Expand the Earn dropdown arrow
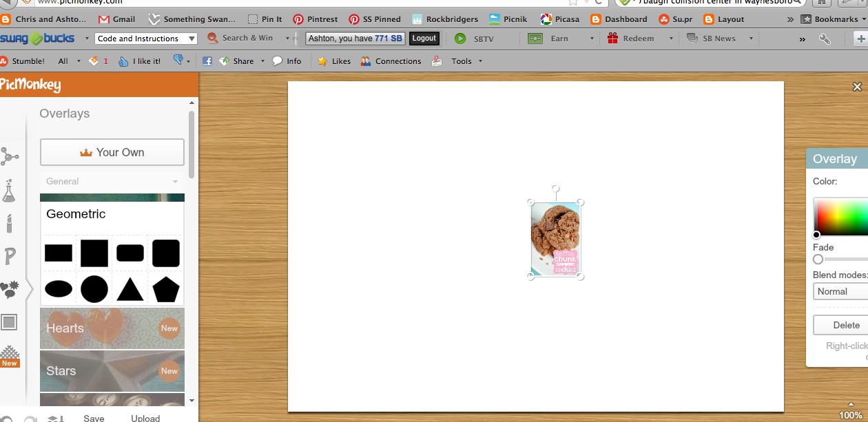This screenshot has width=868, height=422. coord(592,39)
